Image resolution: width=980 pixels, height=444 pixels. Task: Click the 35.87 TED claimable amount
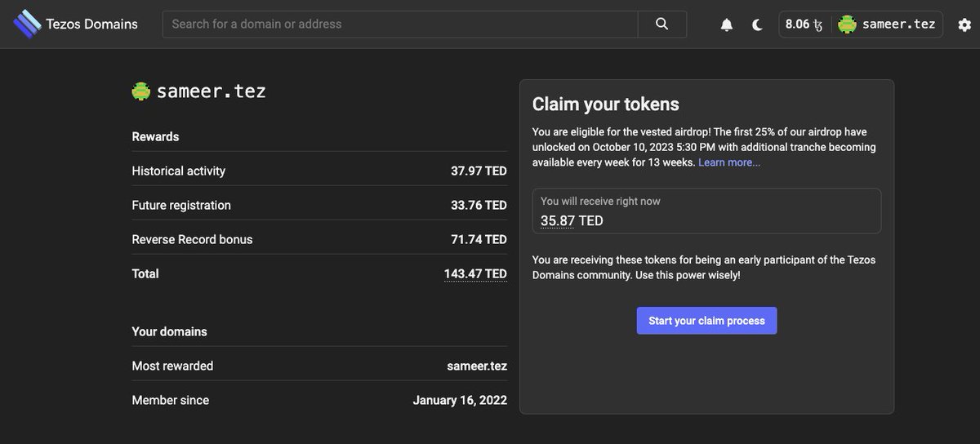(572, 220)
